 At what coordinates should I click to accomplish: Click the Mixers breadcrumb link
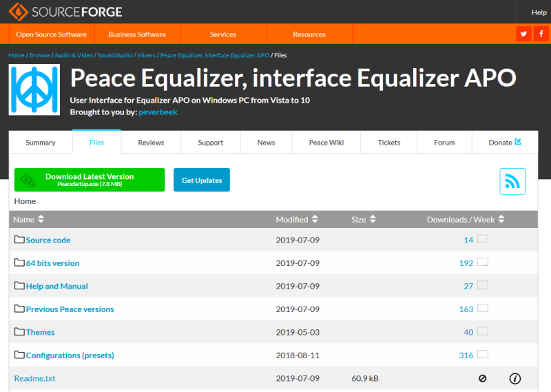(x=146, y=55)
